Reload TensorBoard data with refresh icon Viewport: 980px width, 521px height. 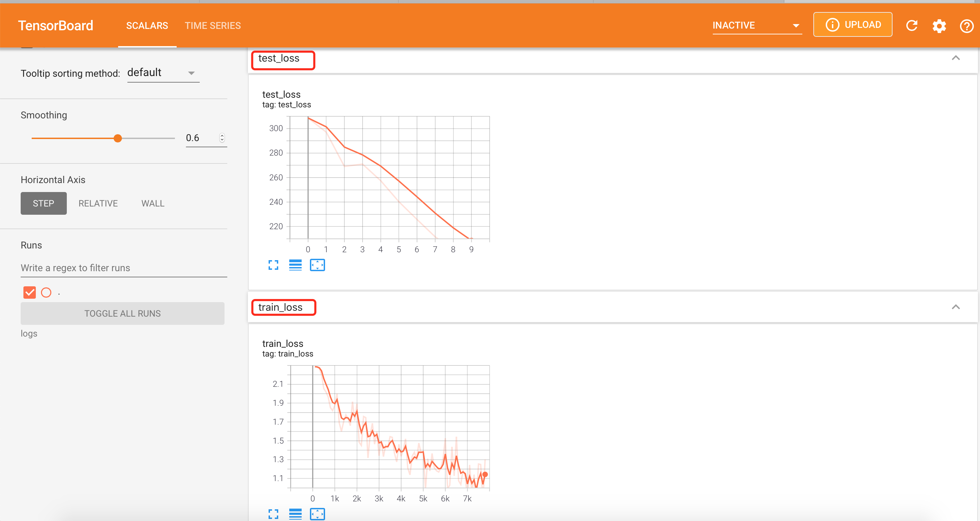coord(912,26)
